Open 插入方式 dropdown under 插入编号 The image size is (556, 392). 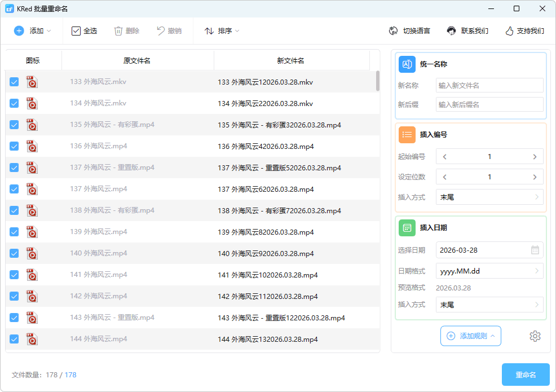coord(489,197)
